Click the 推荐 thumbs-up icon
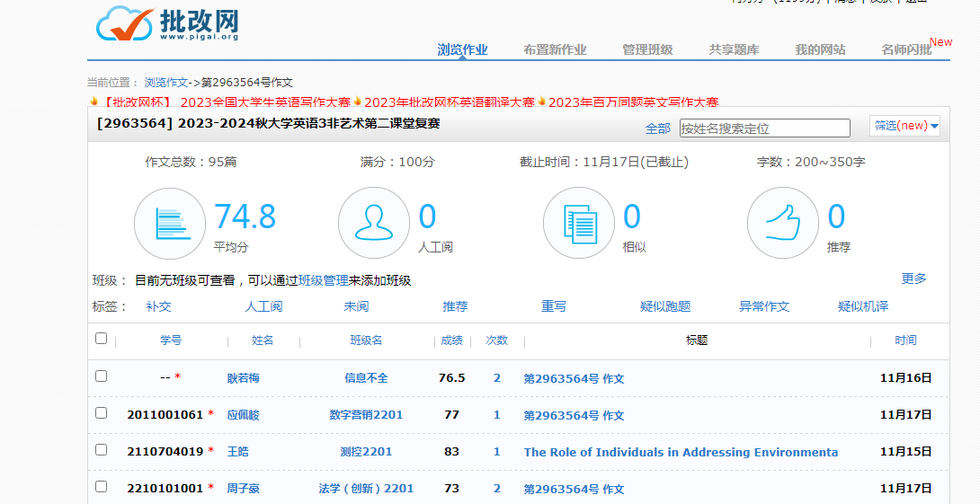 [x=782, y=223]
